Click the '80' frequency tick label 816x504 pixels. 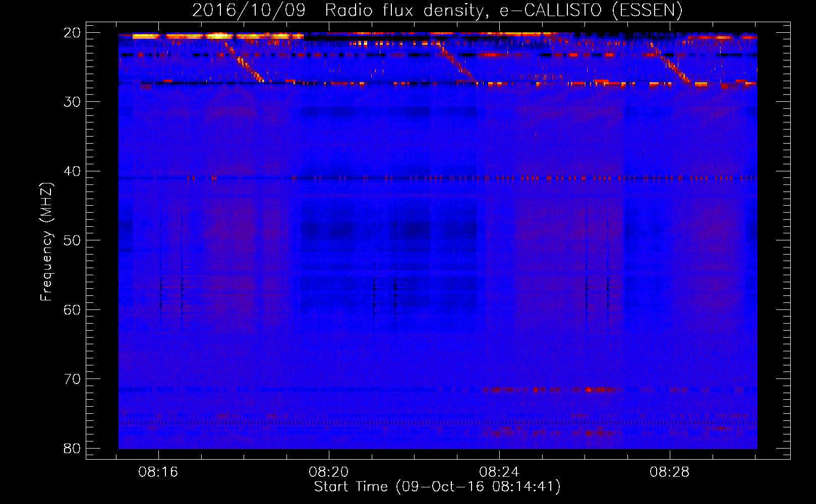(x=72, y=448)
